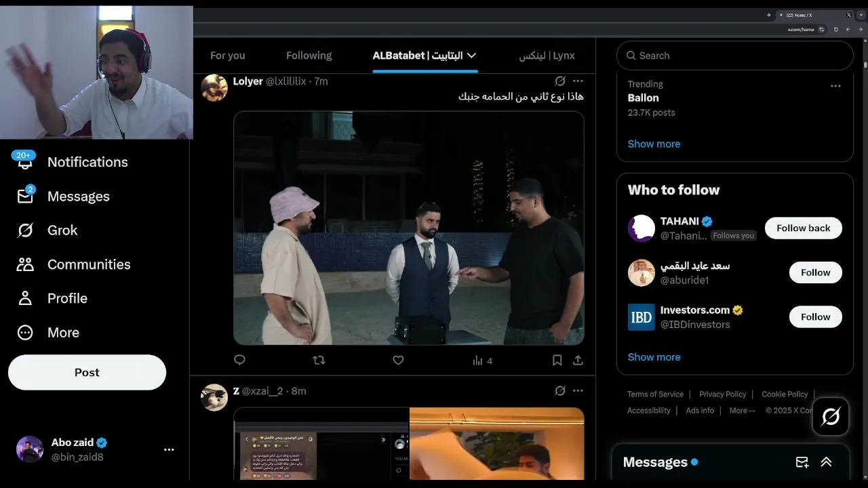Follow سعد عايد البقمي
Image resolution: width=868 pixels, height=488 pixels.
[816, 272]
